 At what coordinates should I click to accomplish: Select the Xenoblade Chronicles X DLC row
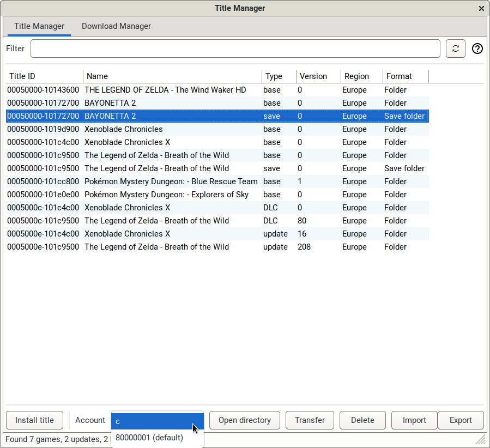(x=164, y=208)
